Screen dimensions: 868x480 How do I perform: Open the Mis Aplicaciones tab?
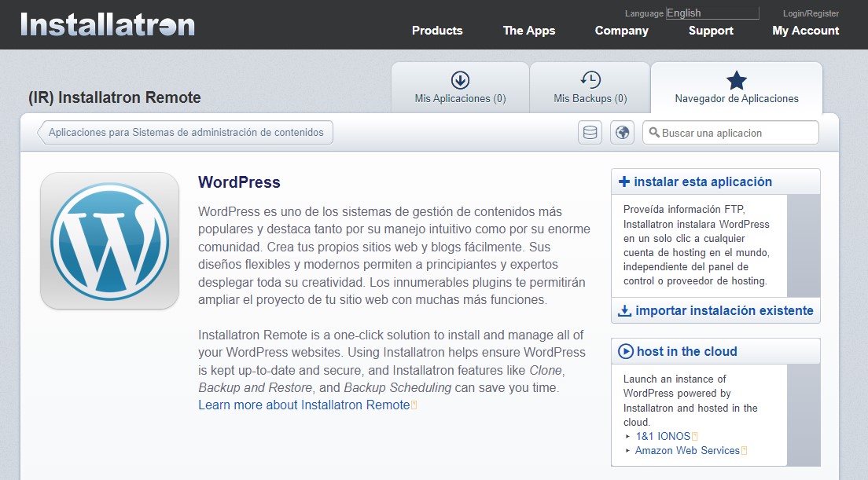[460, 88]
